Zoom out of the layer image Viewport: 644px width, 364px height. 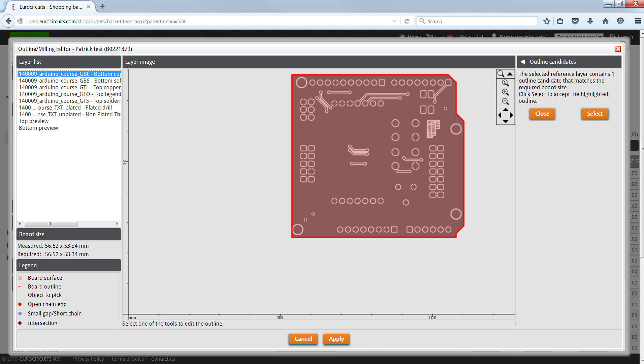(505, 101)
